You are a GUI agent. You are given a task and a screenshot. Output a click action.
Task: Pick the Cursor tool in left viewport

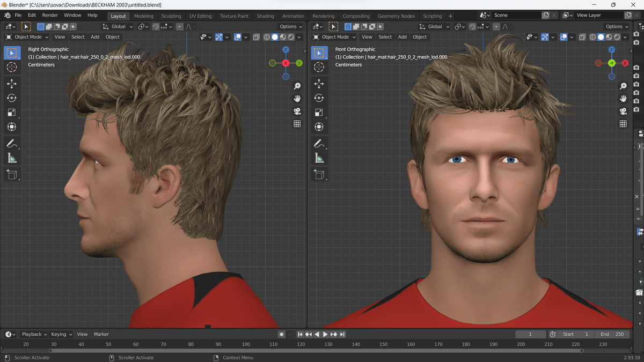click(12, 67)
